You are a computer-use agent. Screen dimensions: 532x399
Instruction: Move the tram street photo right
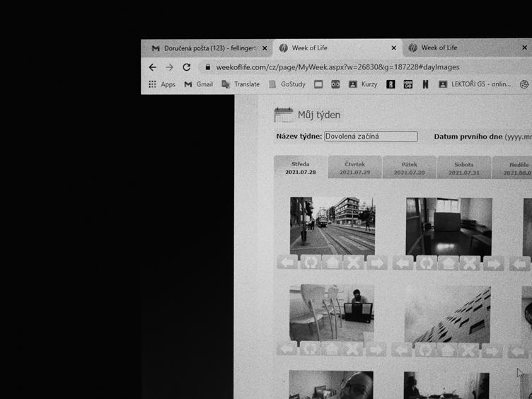pyautogui.click(x=376, y=262)
